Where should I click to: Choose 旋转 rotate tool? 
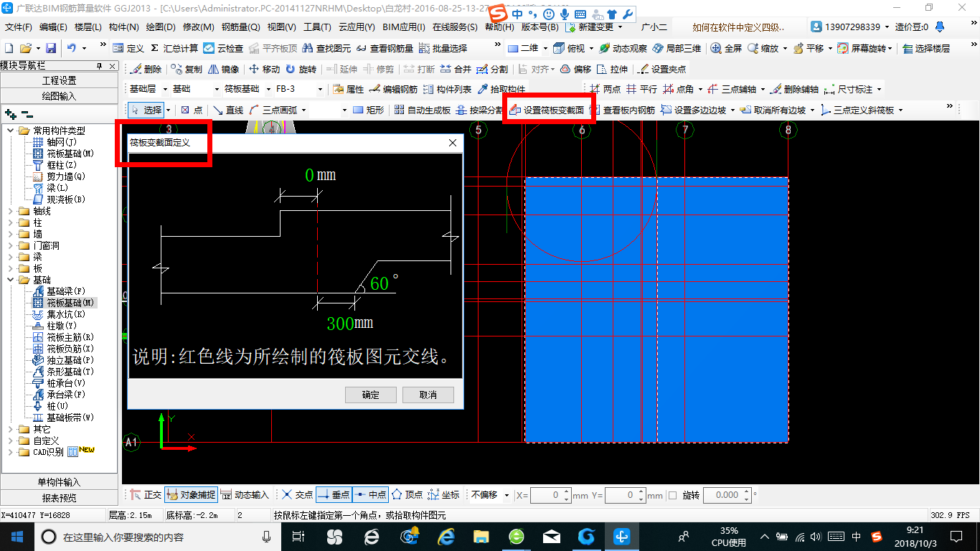(x=301, y=69)
